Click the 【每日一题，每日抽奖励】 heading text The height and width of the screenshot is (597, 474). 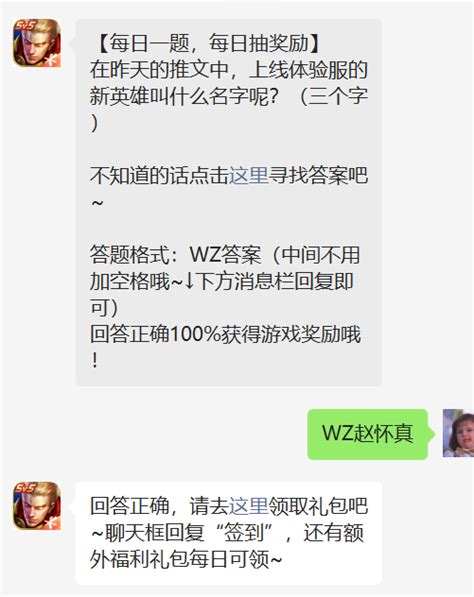coord(209,43)
